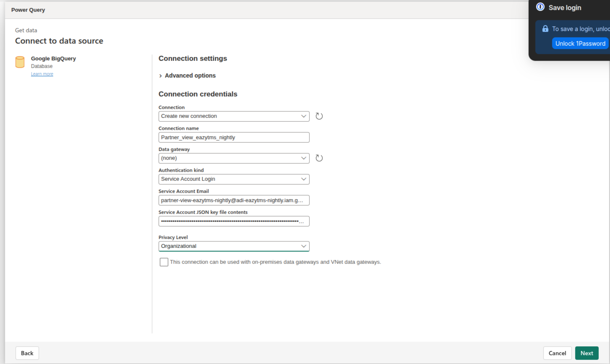
Task: Open the Privacy Level dropdown
Action: tap(234, 246)
